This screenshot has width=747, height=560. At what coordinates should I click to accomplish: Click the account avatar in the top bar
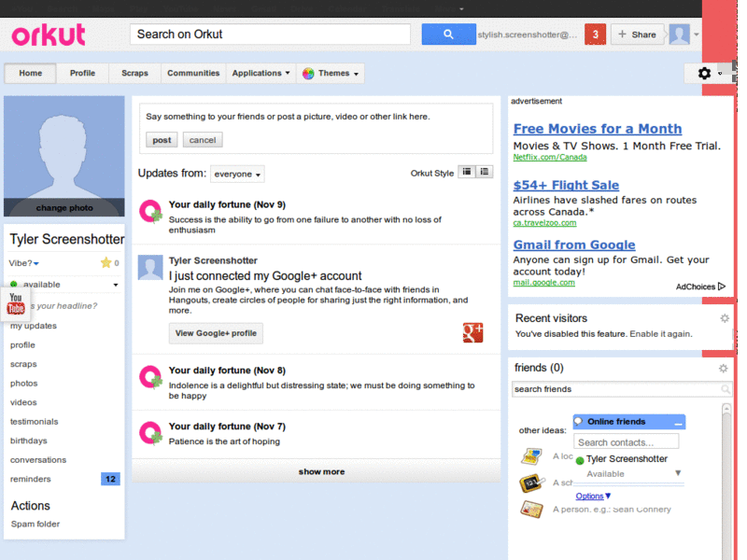pyautogui.click(x=679, y=35)
